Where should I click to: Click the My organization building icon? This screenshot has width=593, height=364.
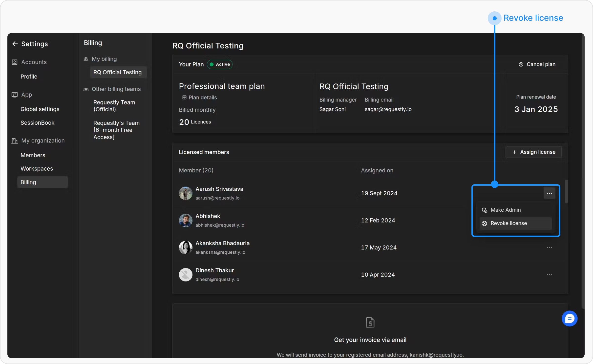15,141
